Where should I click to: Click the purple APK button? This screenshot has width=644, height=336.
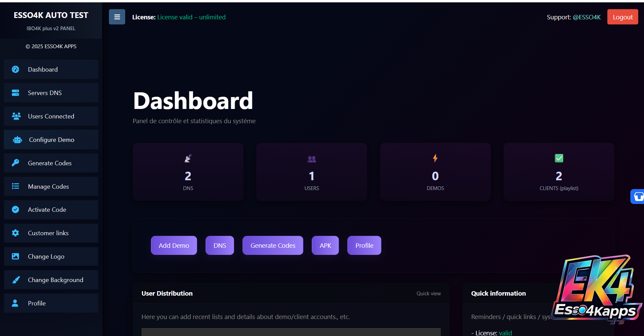click(325, 245)
